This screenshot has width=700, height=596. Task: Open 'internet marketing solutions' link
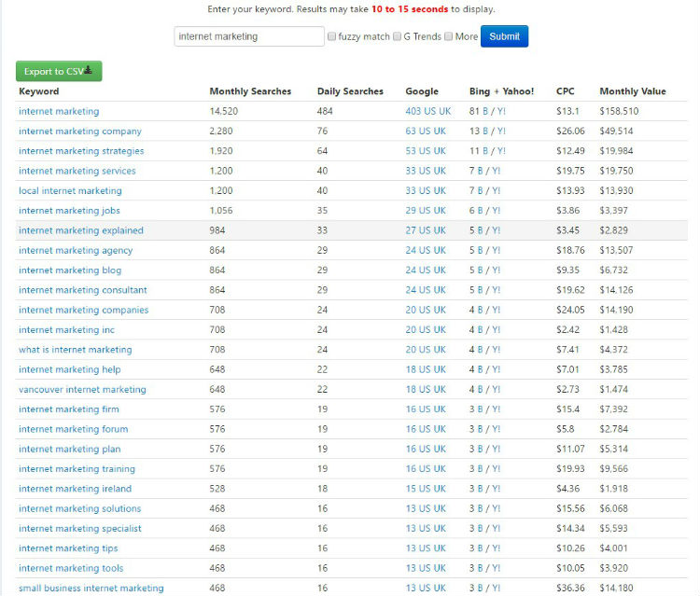pyautogui.click(x=80, y=508)
